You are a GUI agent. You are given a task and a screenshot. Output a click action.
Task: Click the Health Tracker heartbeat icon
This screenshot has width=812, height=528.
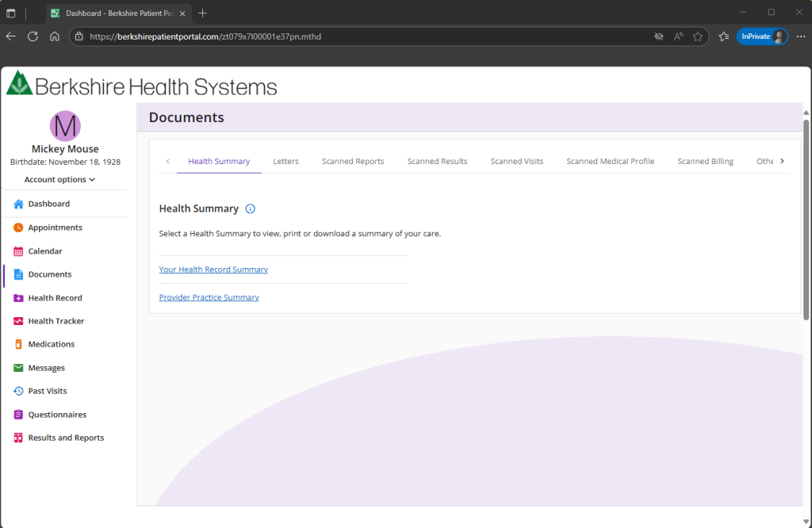coord(18,321)
